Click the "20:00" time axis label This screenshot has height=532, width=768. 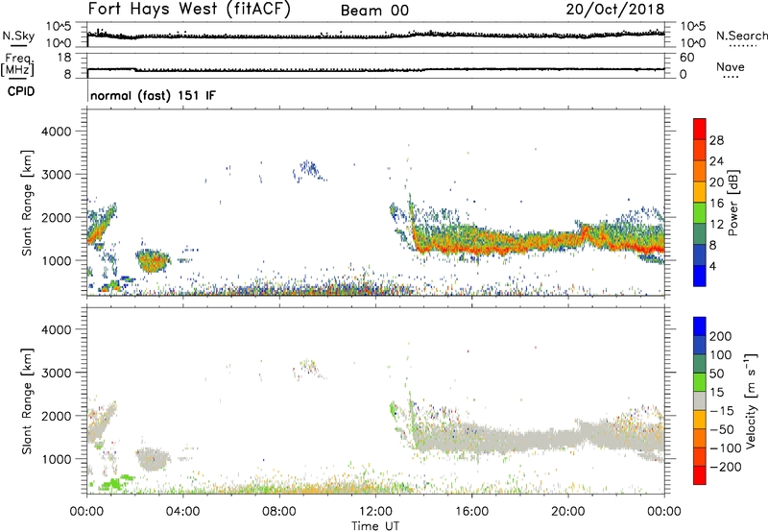[568, 512]
